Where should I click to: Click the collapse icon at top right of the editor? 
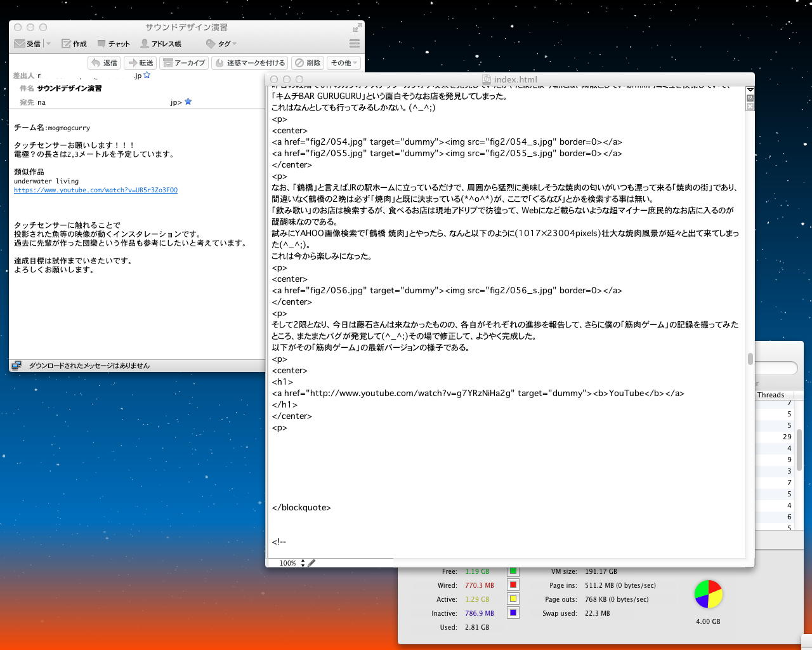coord(750,107)
